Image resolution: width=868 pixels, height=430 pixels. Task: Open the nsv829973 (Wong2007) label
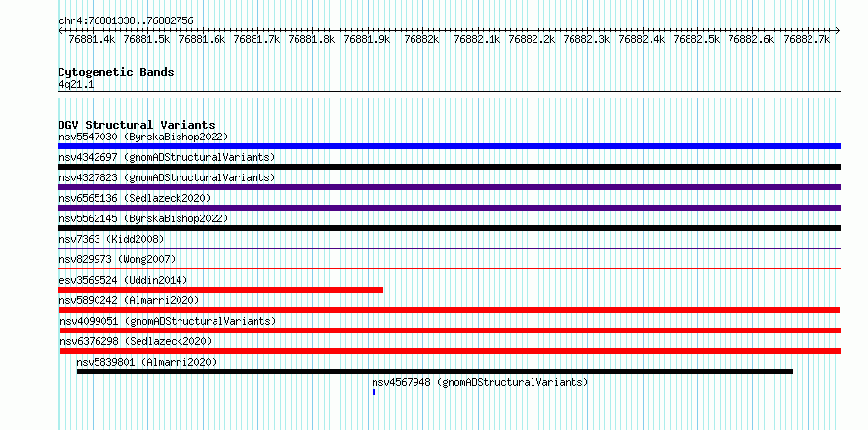point(117,259)
